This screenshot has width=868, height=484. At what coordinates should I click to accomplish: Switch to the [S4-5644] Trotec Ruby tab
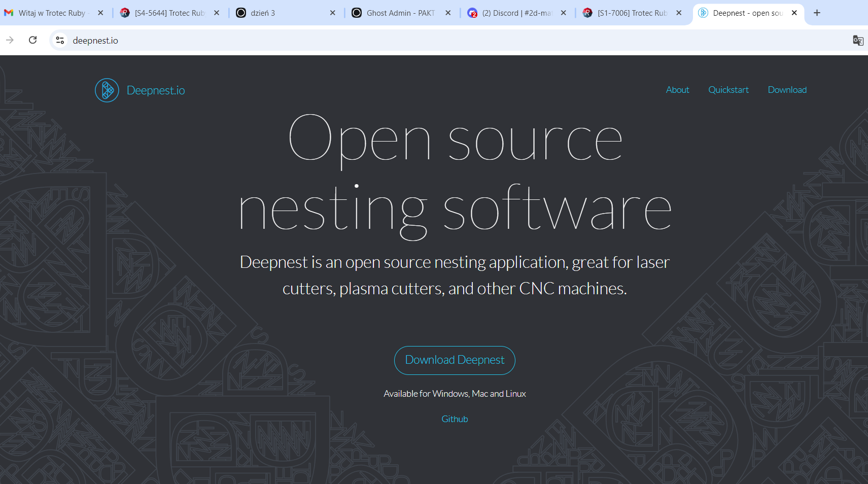[169, 13]
